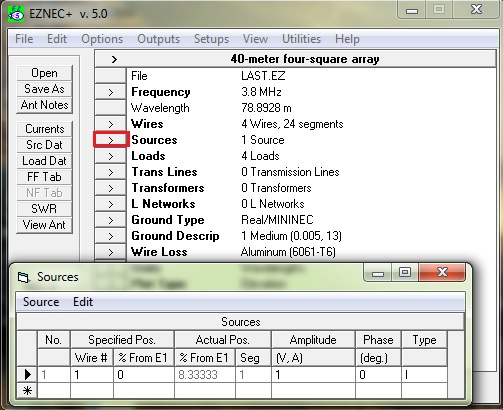Click the FF Tab button
503x410 pixels.
pyautogui.click(x=44, y=177)
